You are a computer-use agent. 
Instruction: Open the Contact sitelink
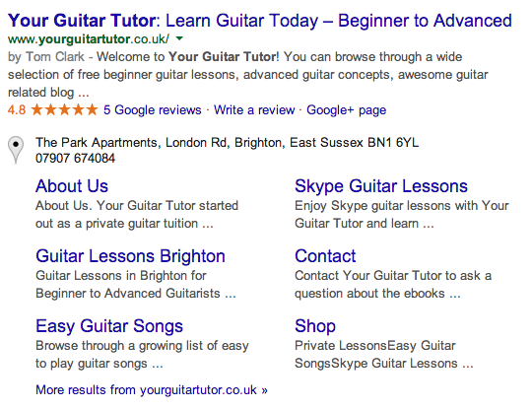(325, 256)
